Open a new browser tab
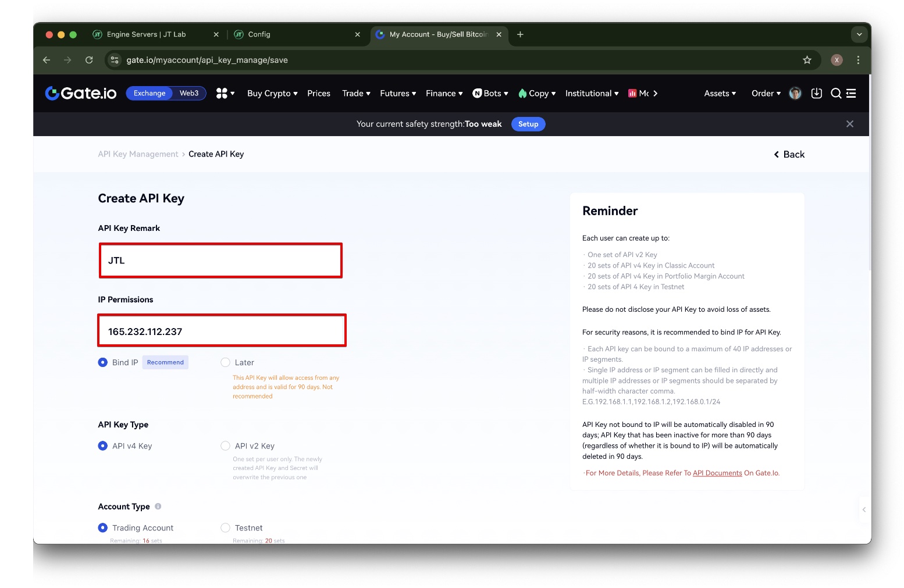This screenshot has height=588, width=904. [x=520, y=34]
